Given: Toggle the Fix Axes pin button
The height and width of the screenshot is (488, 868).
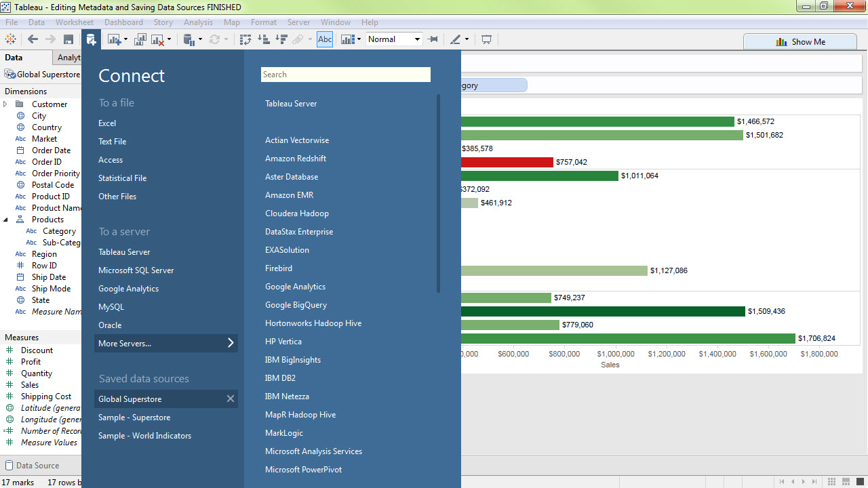Looking at the screenshot, I should click(433, 39).
